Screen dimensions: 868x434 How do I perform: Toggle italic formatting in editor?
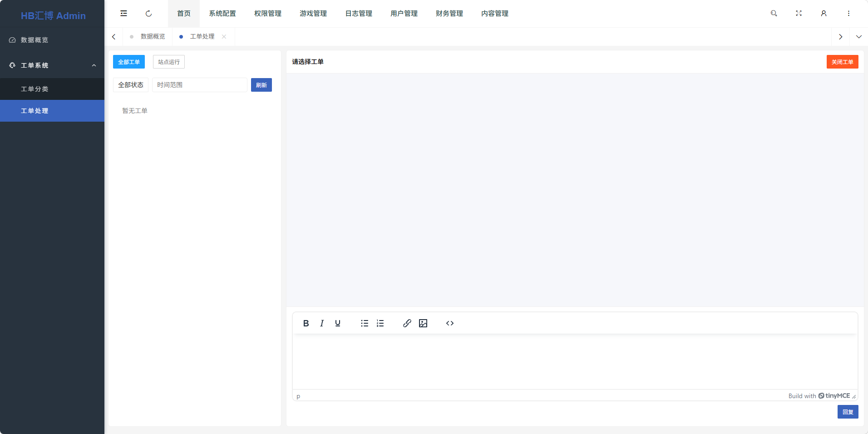coord(322,323)
